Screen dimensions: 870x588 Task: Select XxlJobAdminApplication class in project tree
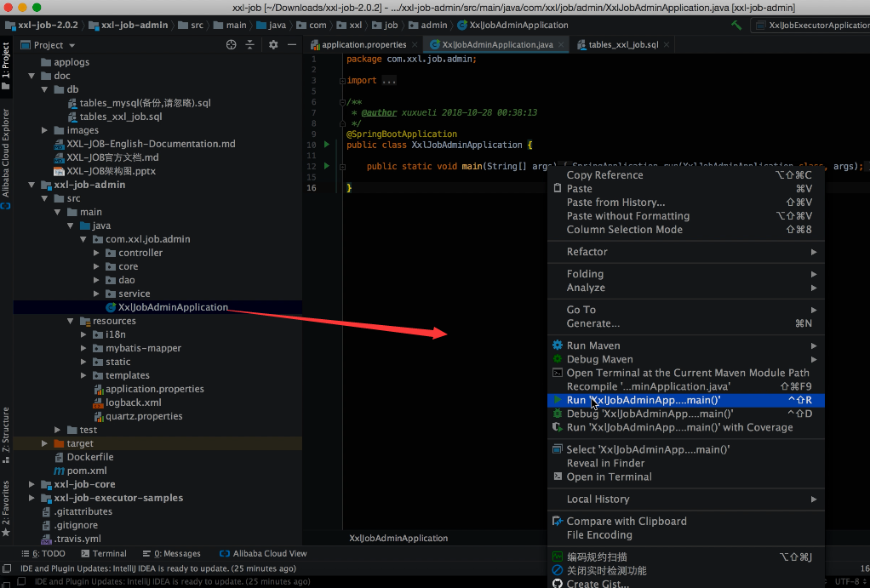point(173,307)
